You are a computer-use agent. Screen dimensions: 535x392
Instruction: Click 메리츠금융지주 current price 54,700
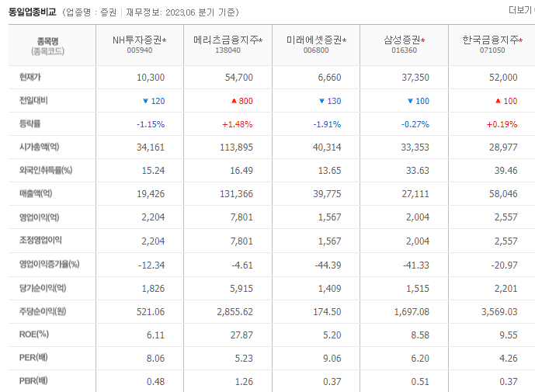click(239, 78)
